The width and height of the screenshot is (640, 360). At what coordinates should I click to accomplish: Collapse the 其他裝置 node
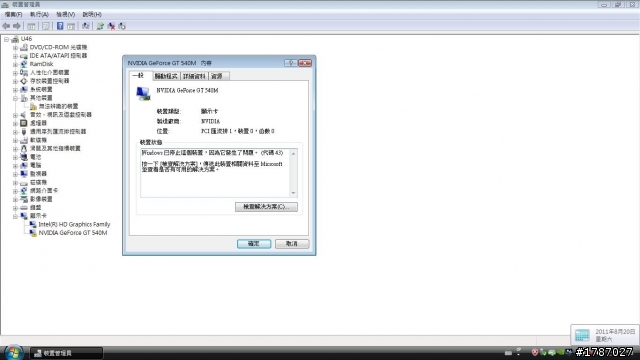pyautogui.click(x=15, y=98)
